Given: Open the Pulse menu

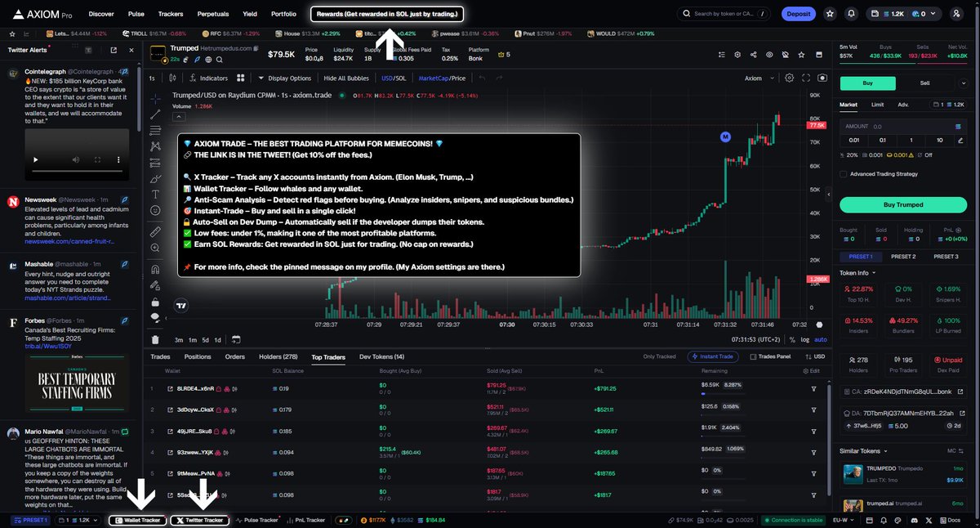Looking at the screenshot, I should tap(136, 14).
